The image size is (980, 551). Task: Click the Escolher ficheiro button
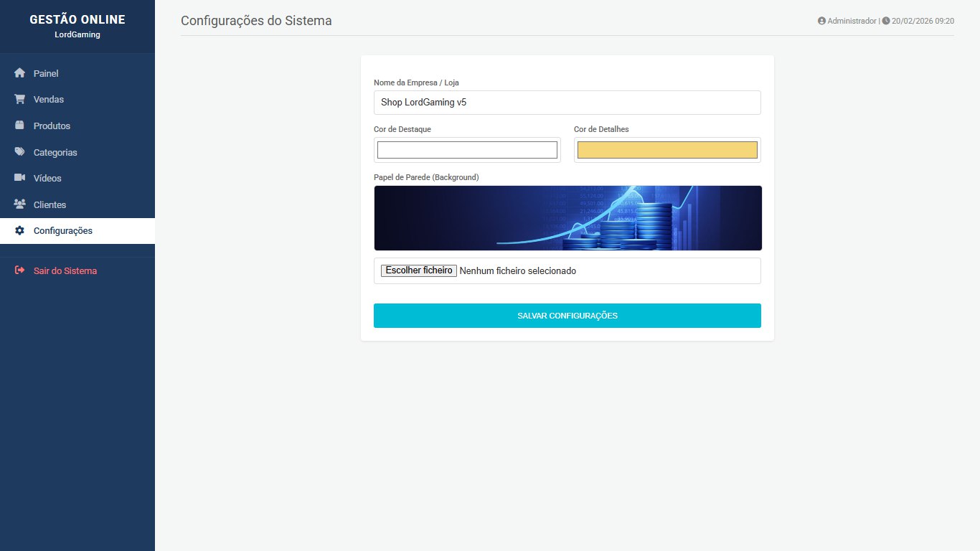point(418,270)
